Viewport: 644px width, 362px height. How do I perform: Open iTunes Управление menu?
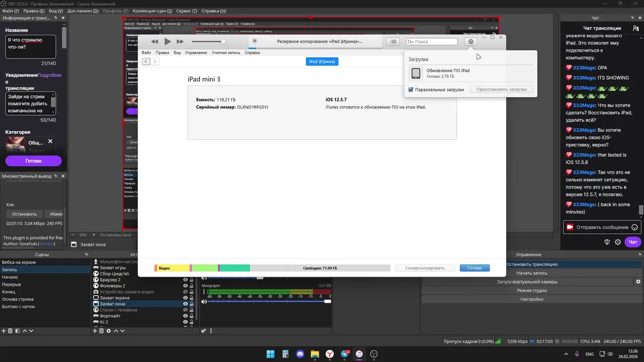[196, 52]
